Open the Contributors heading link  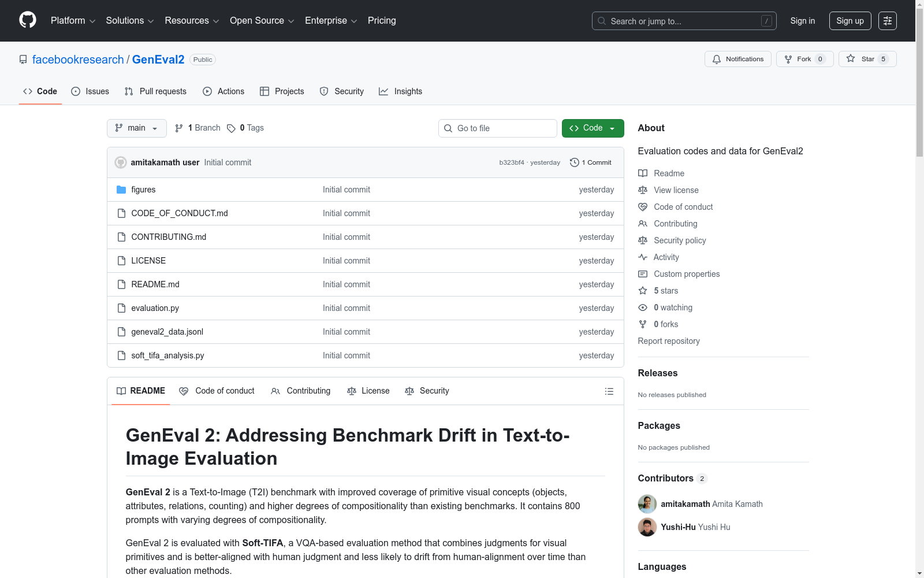click(x=673, y=479)
